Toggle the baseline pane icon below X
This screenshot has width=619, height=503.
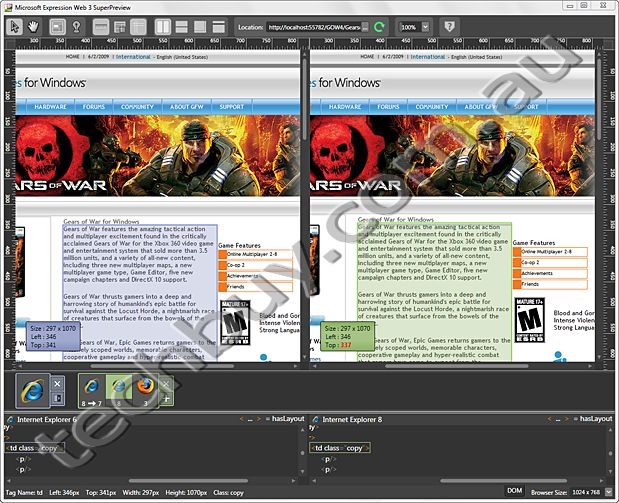point(57,398)
